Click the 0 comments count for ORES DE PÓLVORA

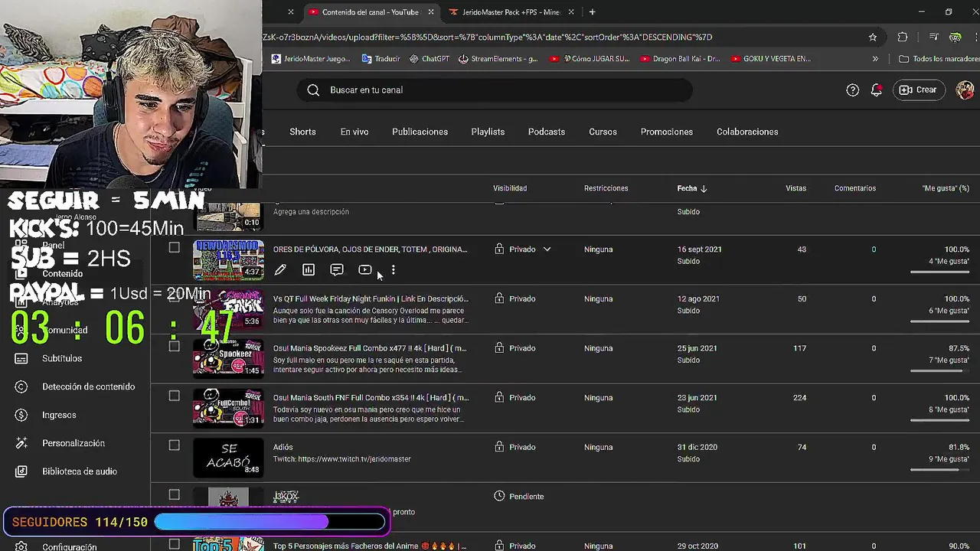click(x=874, y=249)
